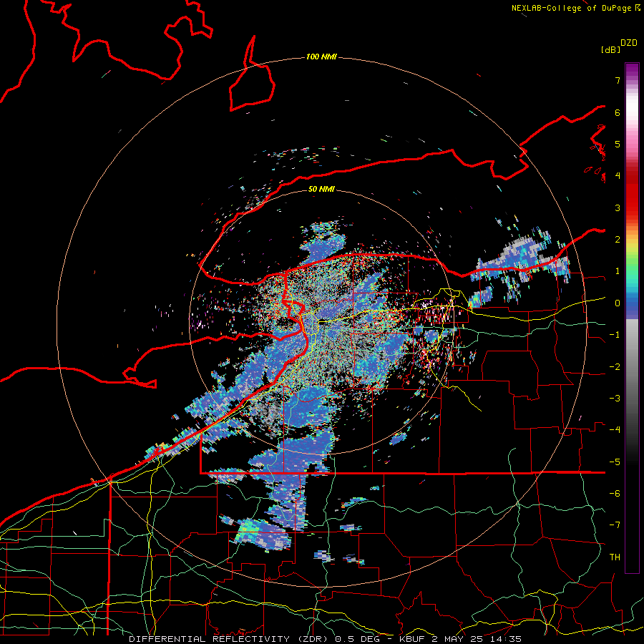Click the 3 dB tick label
This screenshot has height=644, width=644.
(618, 208)
